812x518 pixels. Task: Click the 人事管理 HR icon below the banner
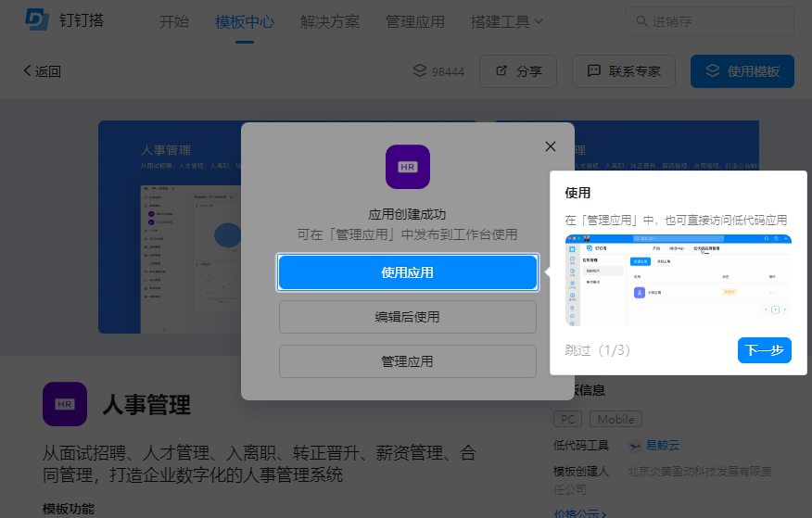tap(65, 404)
